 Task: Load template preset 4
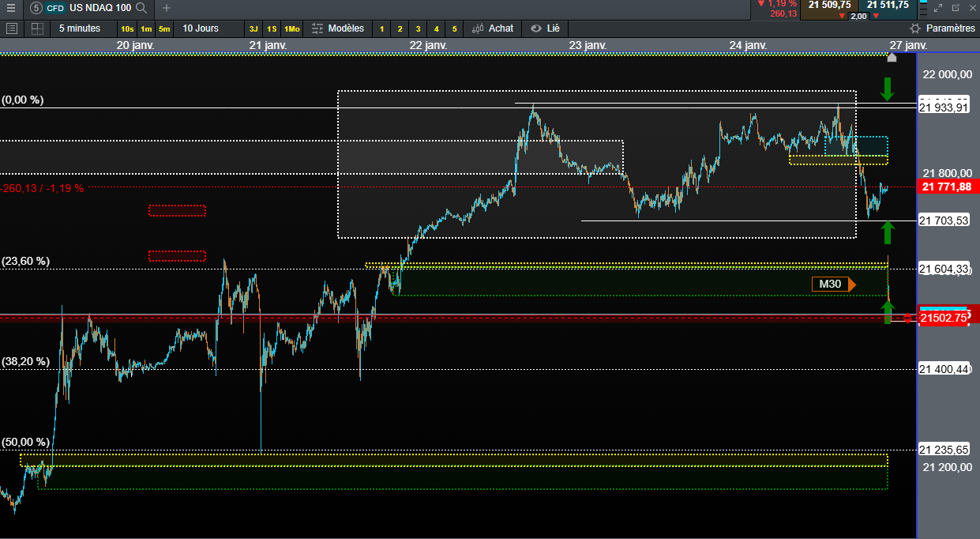pos(437,29)
